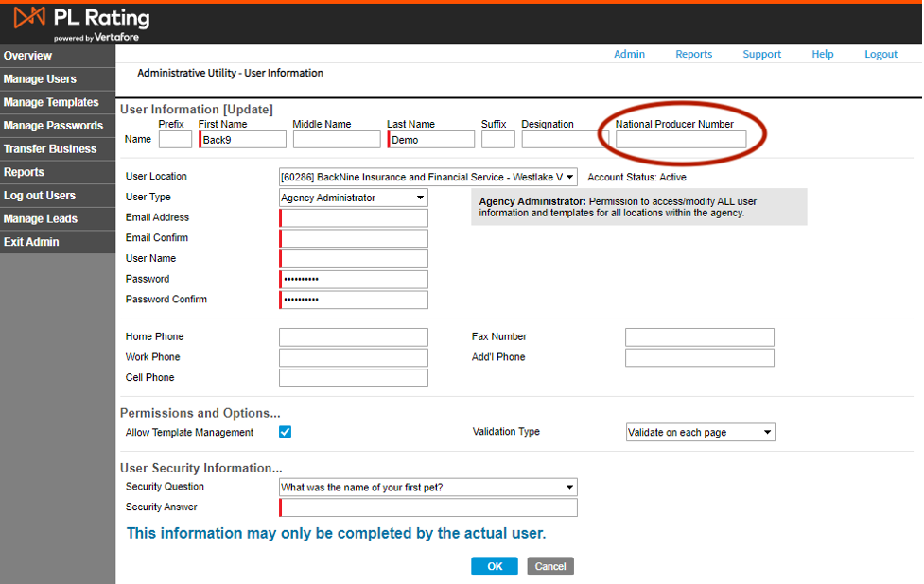Open the Validation Type dropdown

pos(700,432)
